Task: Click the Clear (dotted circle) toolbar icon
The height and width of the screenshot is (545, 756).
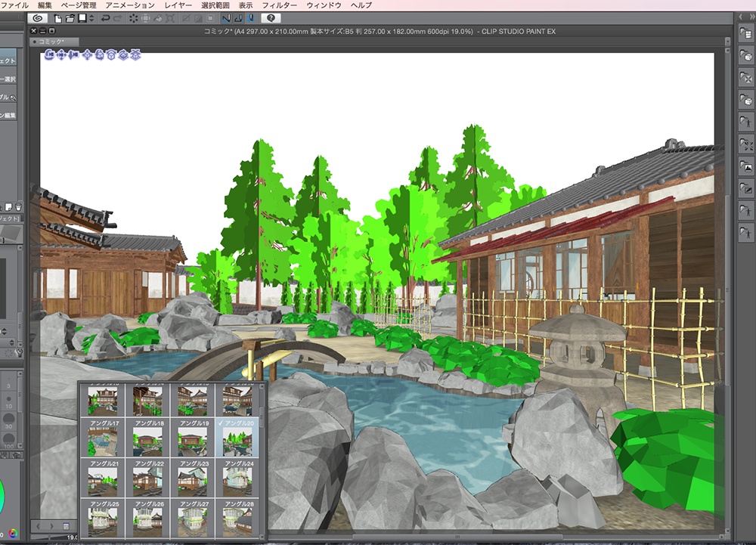Action: pos(133,18)
